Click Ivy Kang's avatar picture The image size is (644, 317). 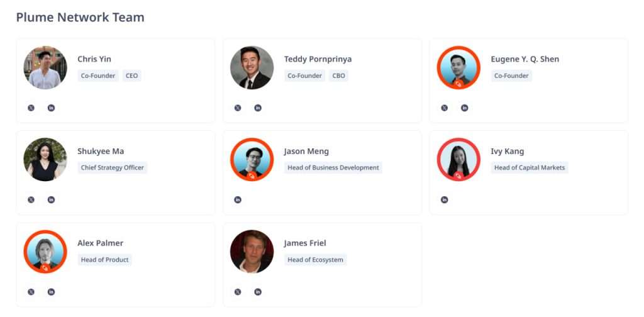458,160
